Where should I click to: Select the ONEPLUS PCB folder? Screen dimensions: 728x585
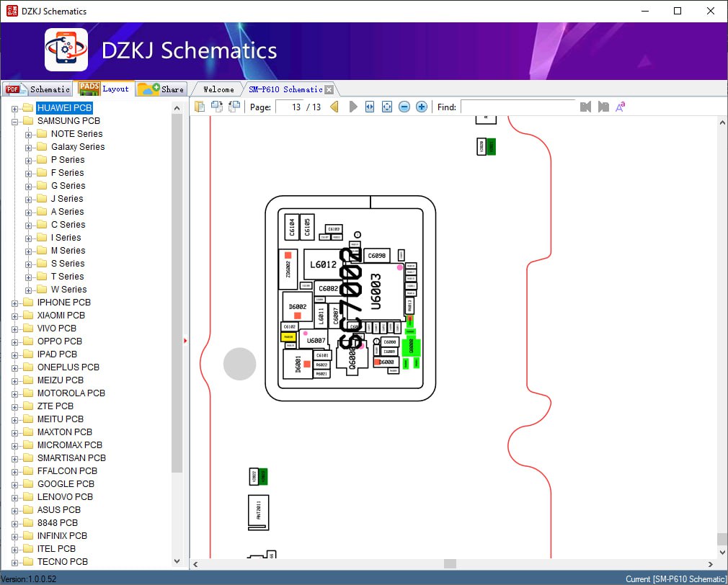pyautogui.click(x=68, y=367)
